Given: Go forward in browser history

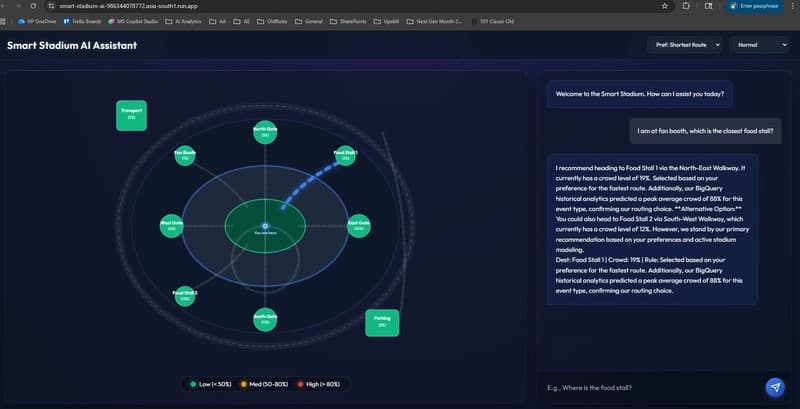Looking at the screenshot, I should pyautogui.click(x=19, y=6).
